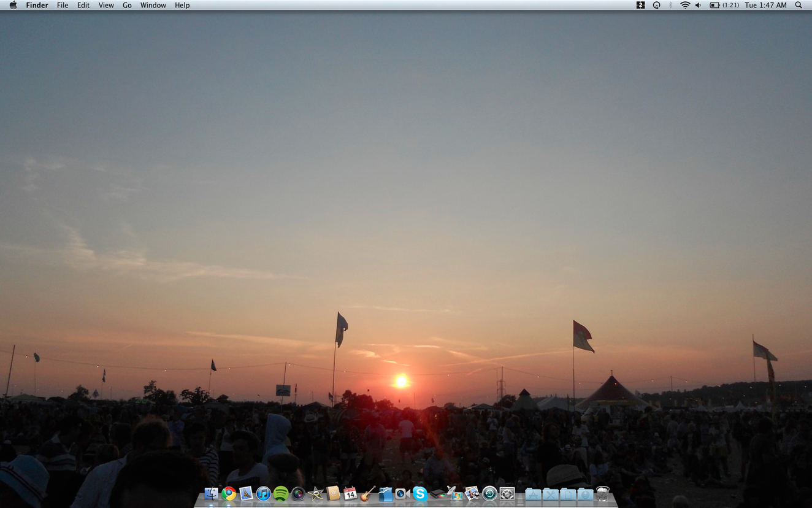This screenshot has height=508, width=812.
Task: Open Spotlight search magnifying glass
Action: [x=799, y=5]
